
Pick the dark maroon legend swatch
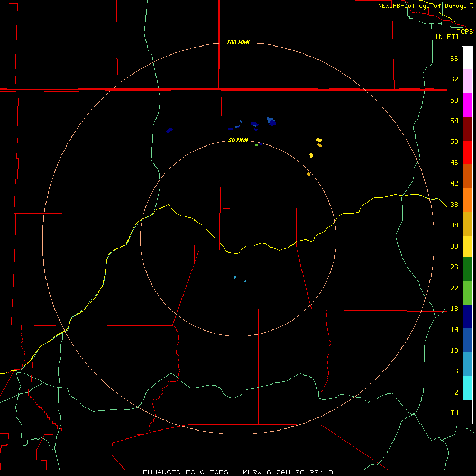click(467, 129)
